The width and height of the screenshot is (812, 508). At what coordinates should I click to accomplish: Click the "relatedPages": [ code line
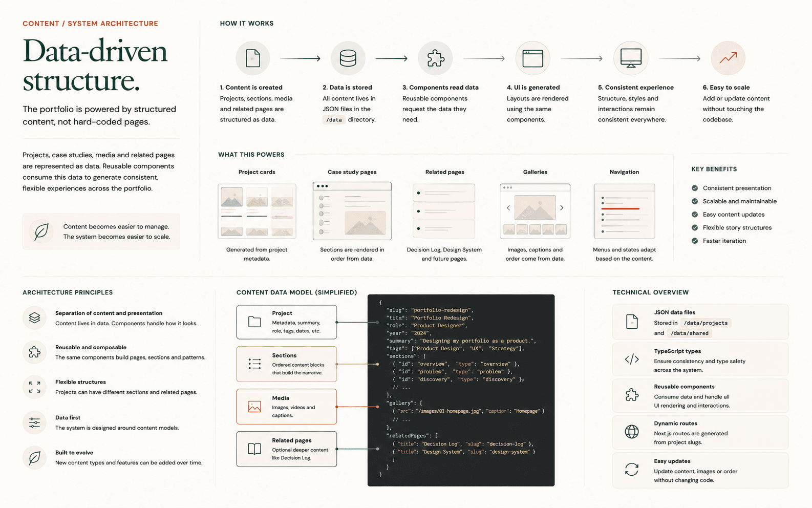tap(412, 436)
